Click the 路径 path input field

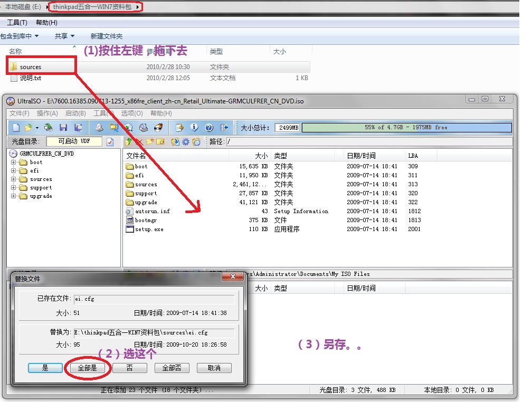[x=369, y=142]
